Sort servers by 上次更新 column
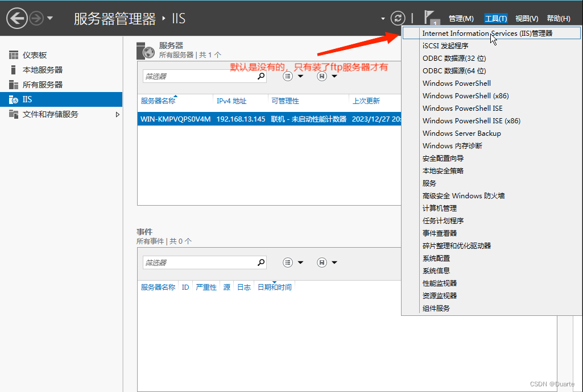The image size is (583, 392). [366, 101]
